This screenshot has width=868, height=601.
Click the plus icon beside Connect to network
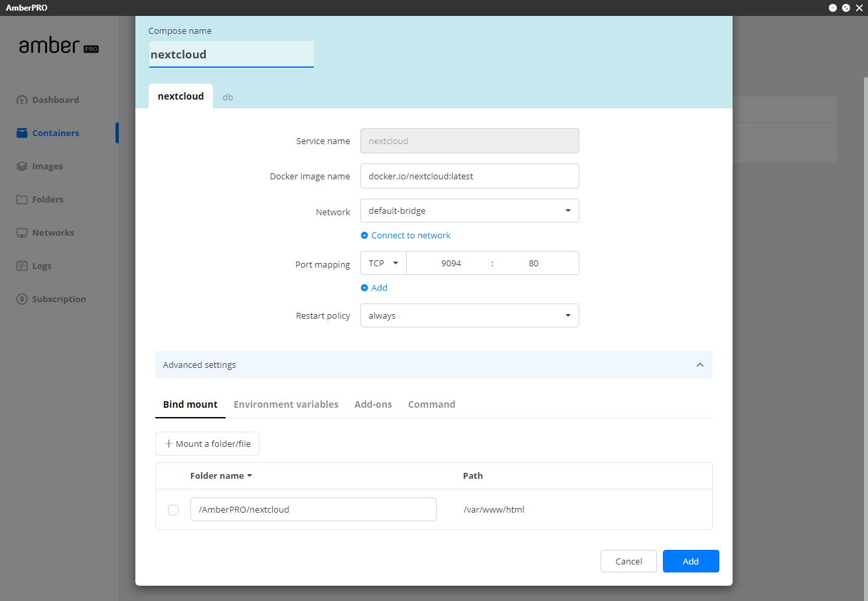pos(364,236)
